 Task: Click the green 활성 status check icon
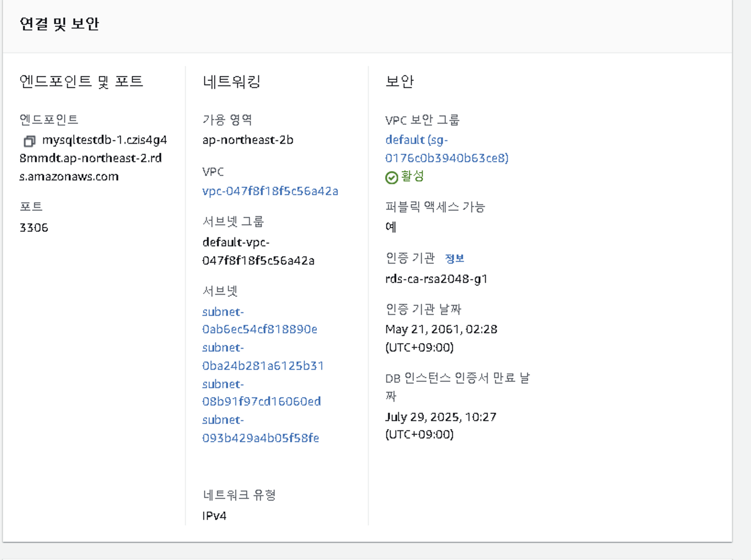tap(391, 177)
